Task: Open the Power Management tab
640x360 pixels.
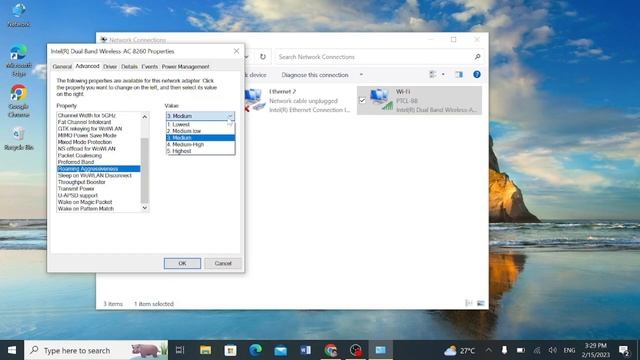Action: [185, 67]
